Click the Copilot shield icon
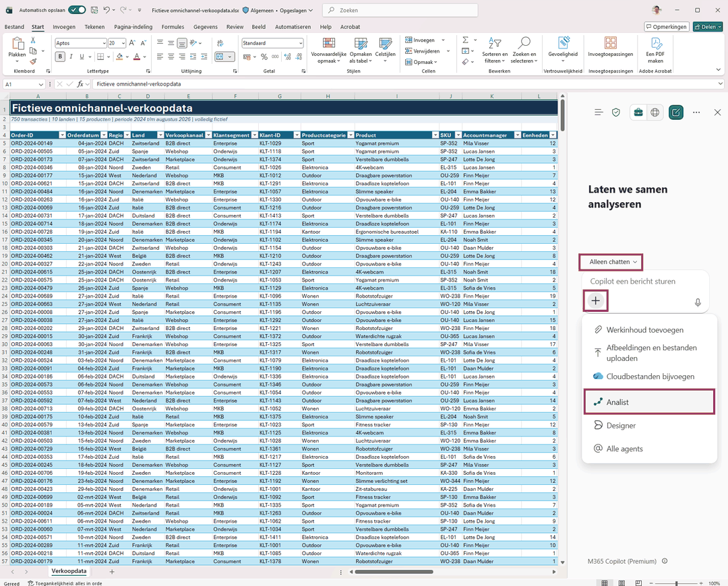728x586 pixels. point(615,112)
